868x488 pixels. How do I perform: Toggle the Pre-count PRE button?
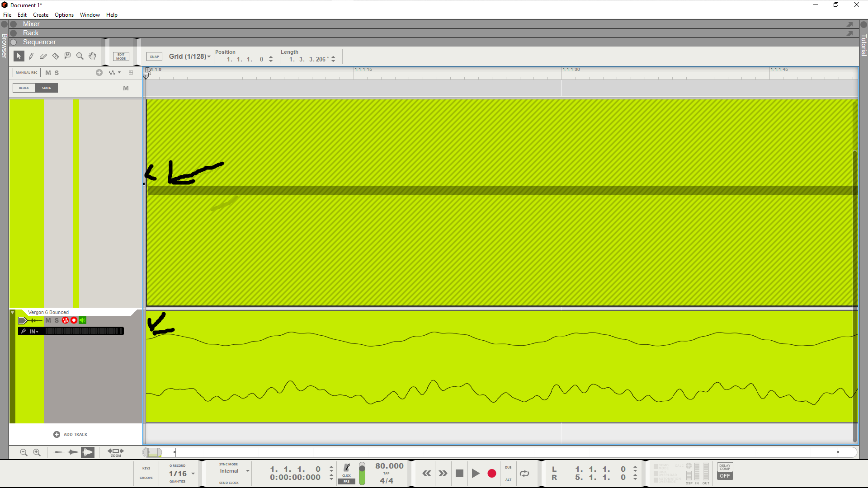347,482
